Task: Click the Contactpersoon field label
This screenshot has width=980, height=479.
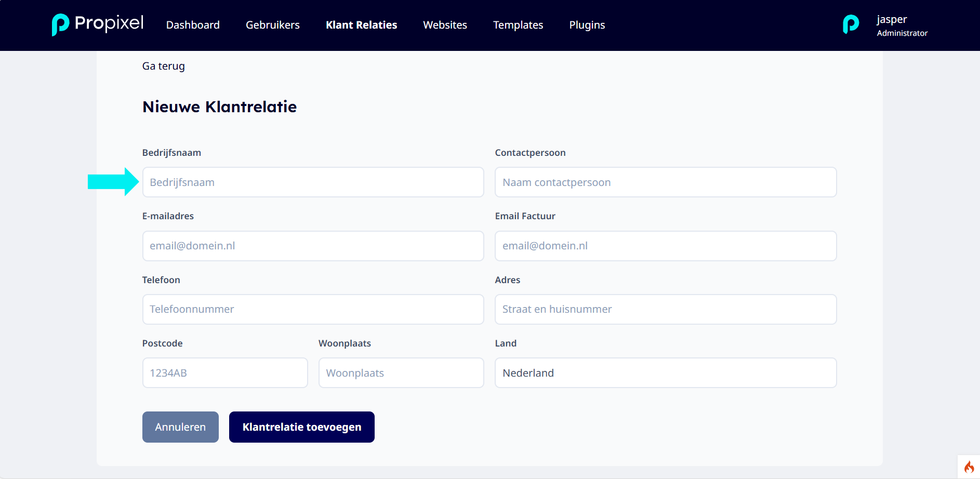Action: tap(530, 153)
